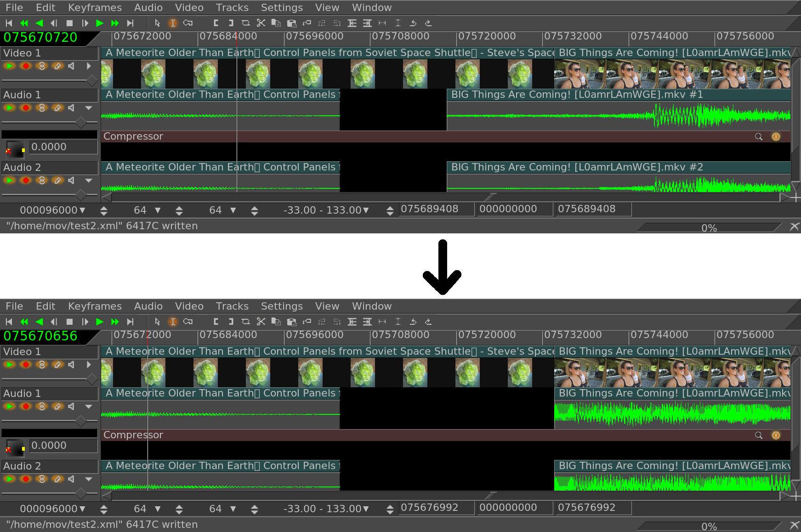Click forward play button in bottom window
This screenshot has height=532, width=801.
[100, 322]
